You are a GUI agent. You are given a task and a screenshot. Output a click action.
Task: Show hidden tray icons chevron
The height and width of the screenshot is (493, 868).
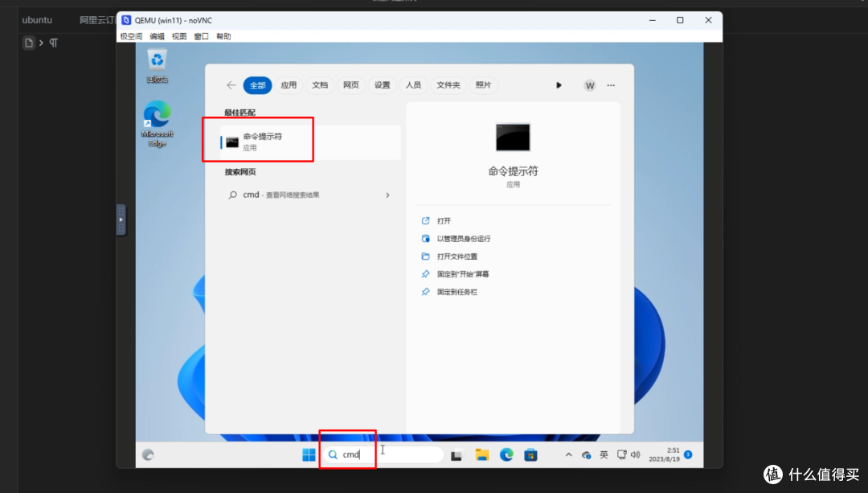[568, 454]
